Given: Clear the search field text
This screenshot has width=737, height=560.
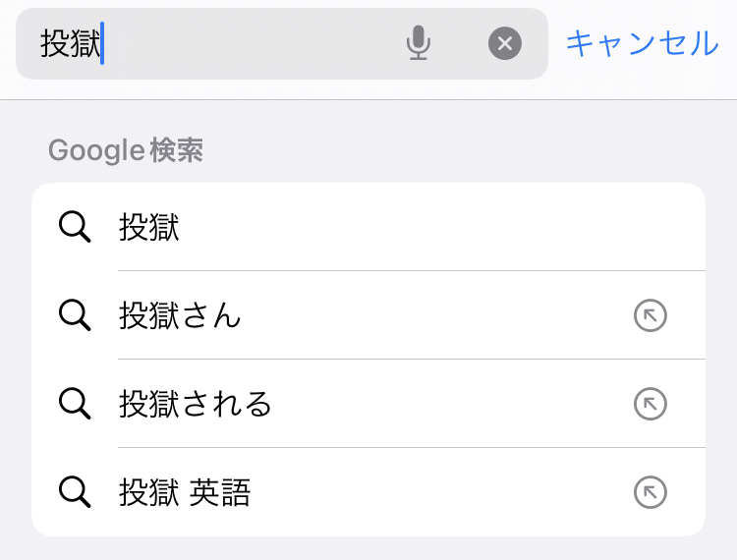Looking at the screenshot, I should tap(505, 43).
